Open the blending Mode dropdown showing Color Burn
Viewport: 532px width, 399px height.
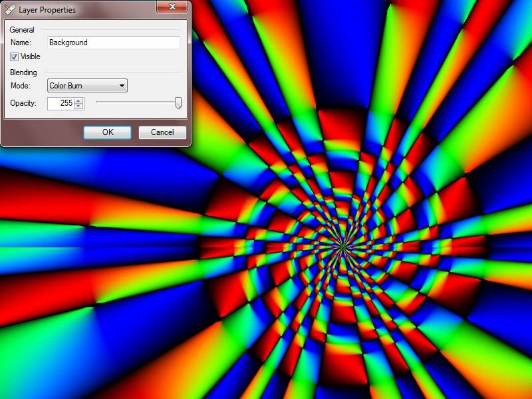pyautogui.click(x=87, y=86)
